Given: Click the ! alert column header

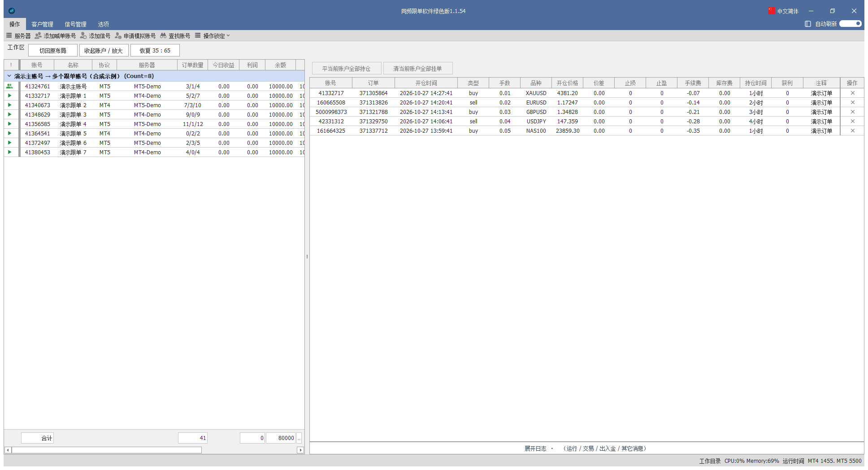Looking at the screenshot, I should point(11,65).
